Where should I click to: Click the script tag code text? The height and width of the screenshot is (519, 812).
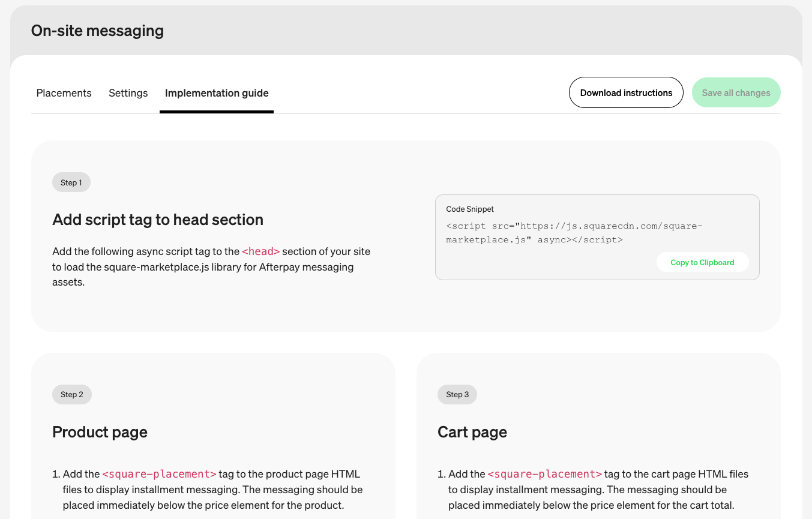point(574,233)
